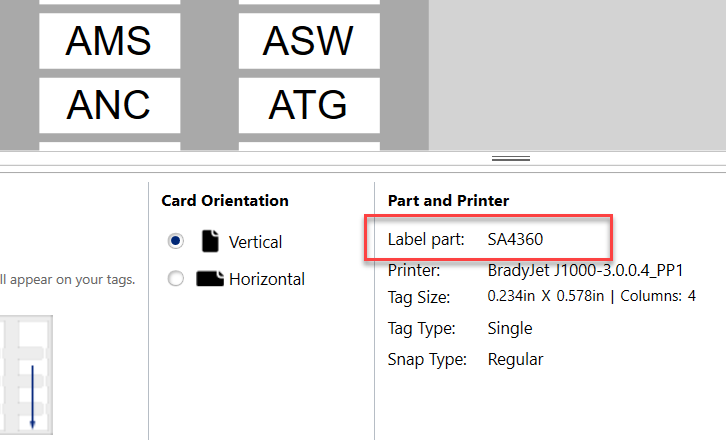Click the "Label part:" field label
This screenshot has width=726, height=440.
(x=426, y=240)
